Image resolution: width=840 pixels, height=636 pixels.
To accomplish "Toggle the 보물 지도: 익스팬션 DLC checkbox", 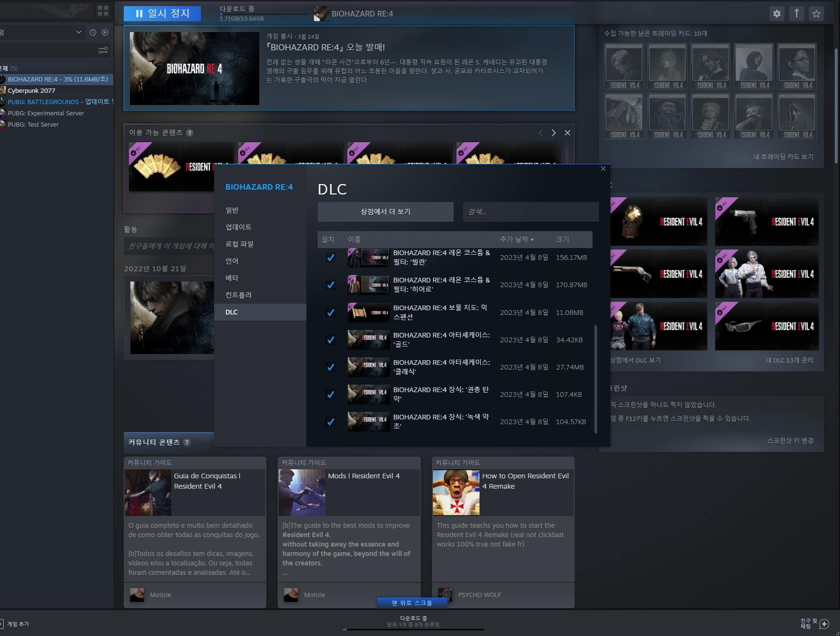I will (x=331, y=313).
